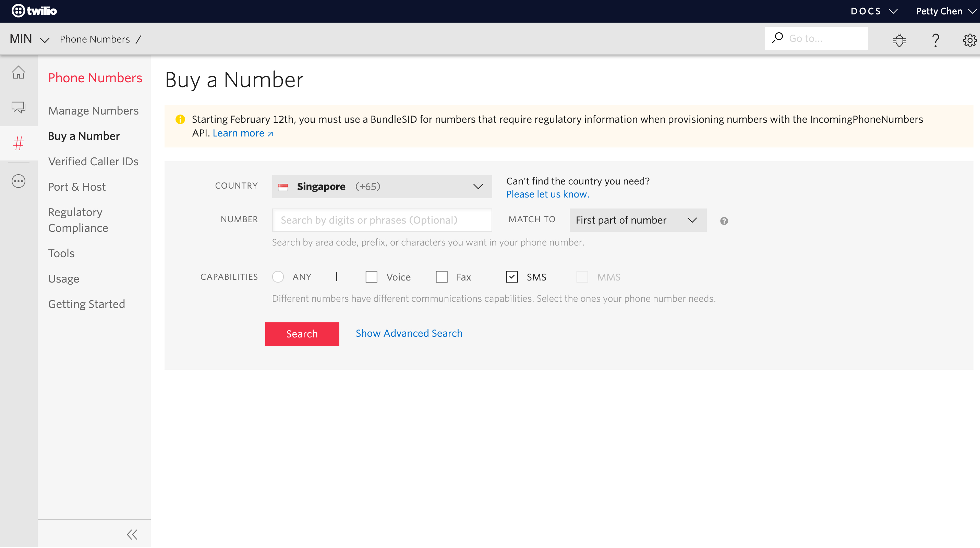Open Usage in the sidebar
This screenshot has height=548, width=980.
[63, 278]
